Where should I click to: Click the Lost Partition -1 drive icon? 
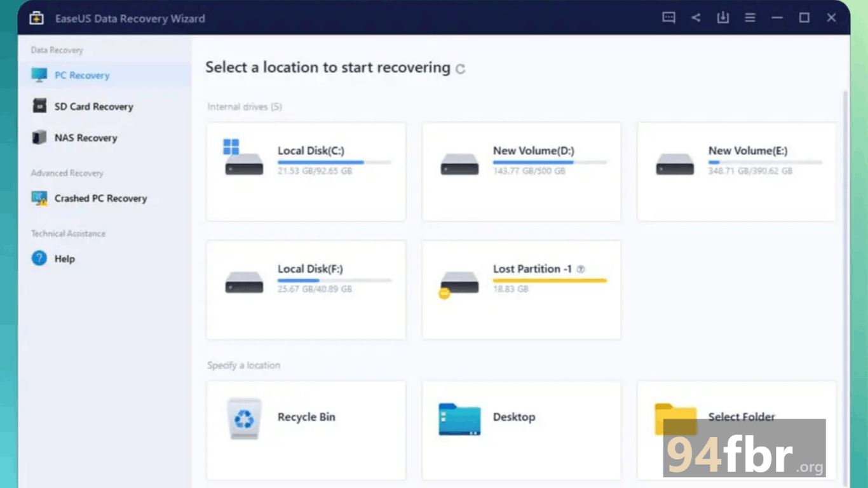pos(459,284)
